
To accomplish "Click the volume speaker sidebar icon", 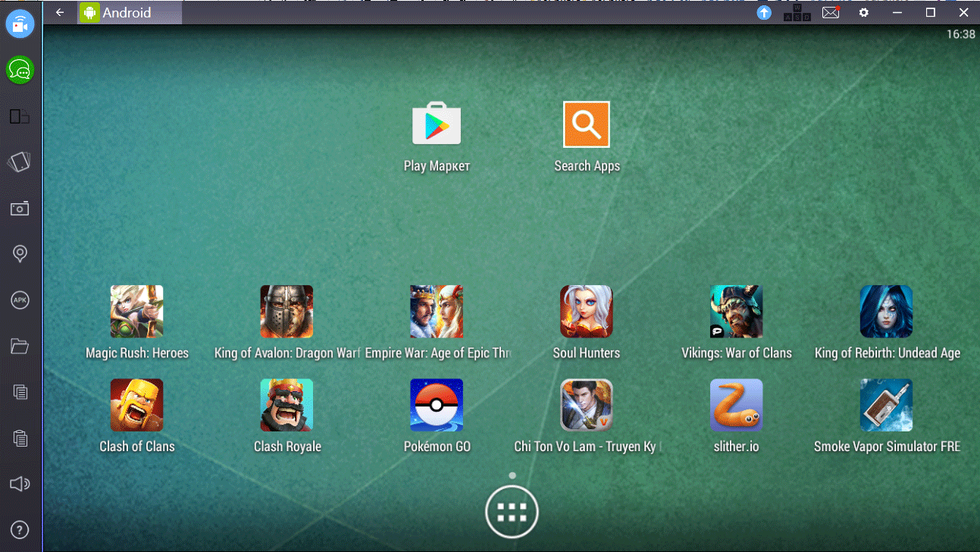I will (x=20, y=484).
